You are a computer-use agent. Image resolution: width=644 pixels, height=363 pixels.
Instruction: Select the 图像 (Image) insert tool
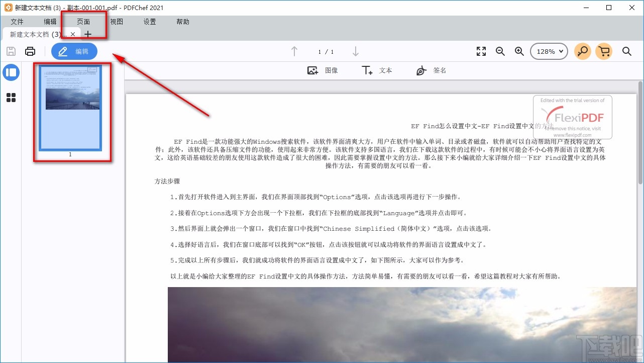[x=325, y=70]
